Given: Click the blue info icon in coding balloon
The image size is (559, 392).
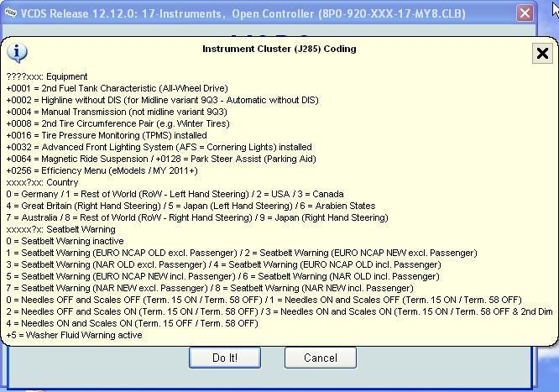Looking at the screenshot, I should (17, 53).
